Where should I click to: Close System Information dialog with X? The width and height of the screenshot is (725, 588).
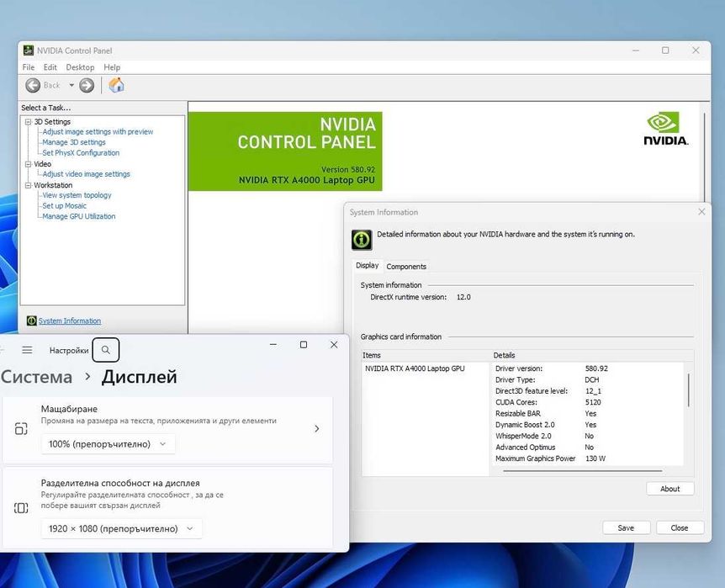pyautogui.click(x=701, y=211)
